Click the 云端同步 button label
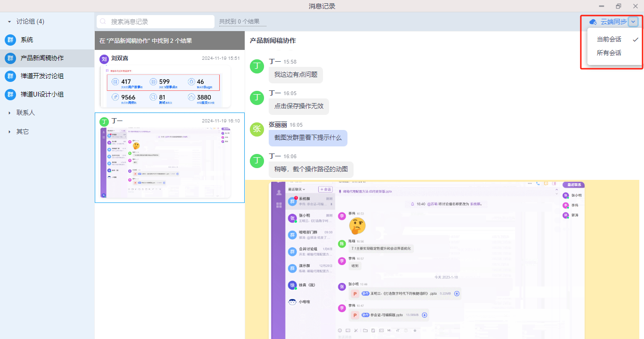The height and width of the screenshot is (339, 644). [613, 22]
